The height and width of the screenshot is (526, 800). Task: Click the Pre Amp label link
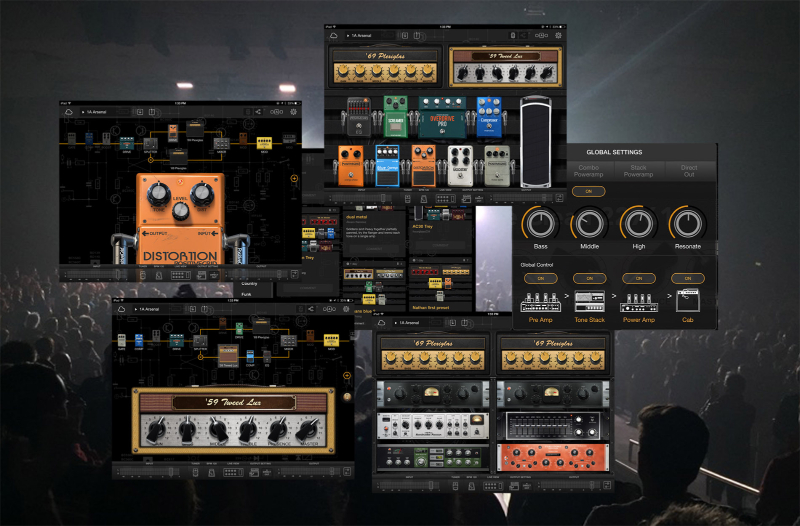pos(540,320)
